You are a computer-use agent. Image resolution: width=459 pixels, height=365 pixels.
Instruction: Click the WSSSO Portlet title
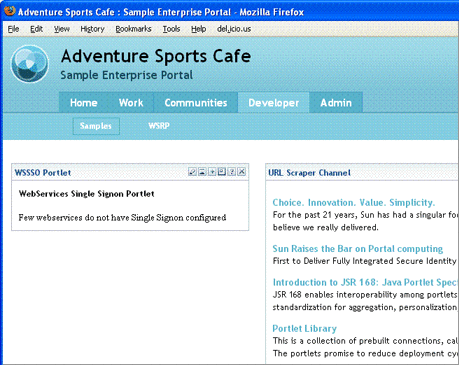[x=43, y=173]
